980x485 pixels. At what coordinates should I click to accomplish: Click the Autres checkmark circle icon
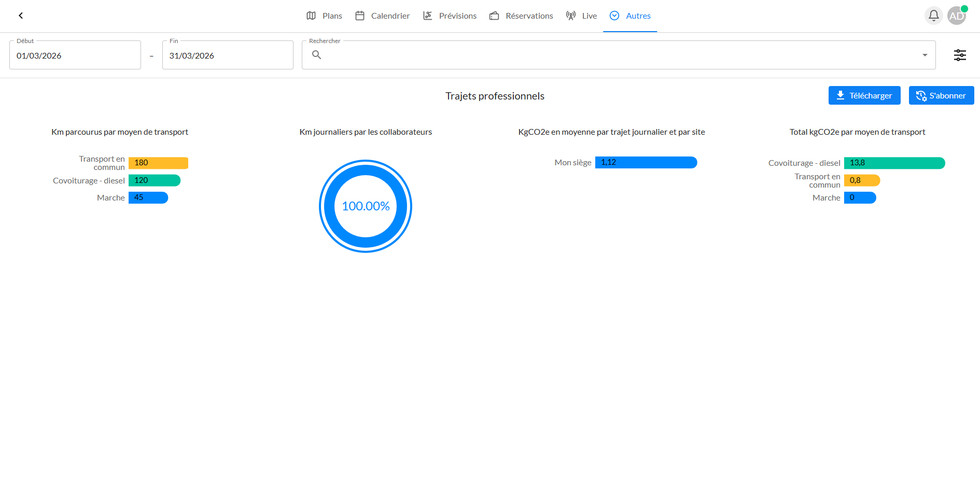(614, 16)
